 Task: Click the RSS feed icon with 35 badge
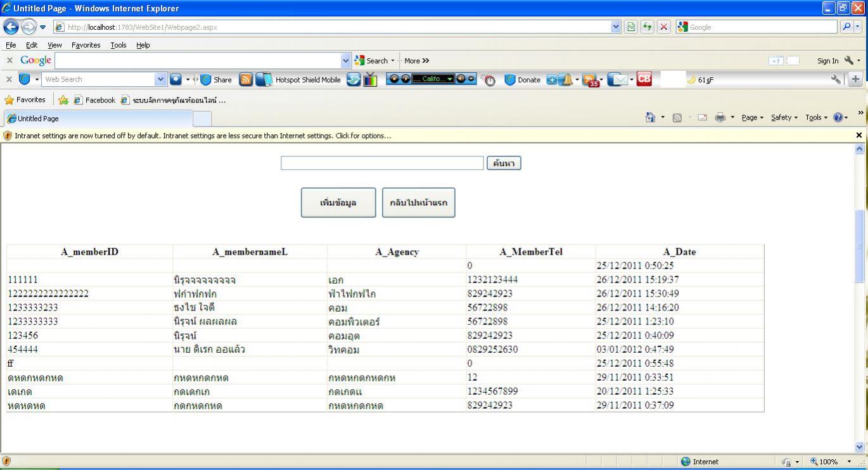590,80
